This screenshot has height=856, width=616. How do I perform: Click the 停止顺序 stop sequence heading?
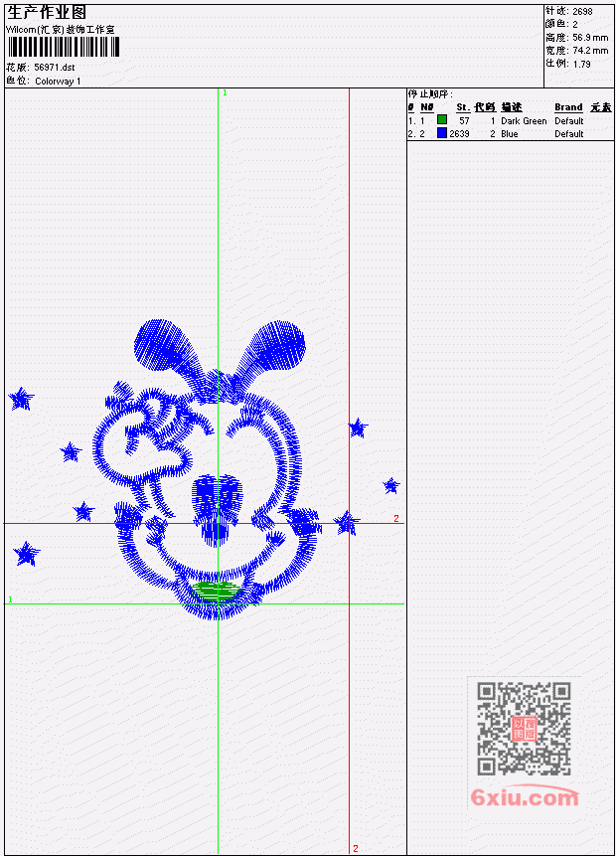coord(430,94)
